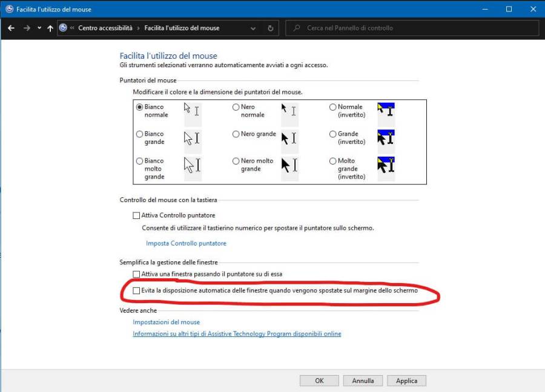Open the recent locations dropdown arrow

coord(39,28)
